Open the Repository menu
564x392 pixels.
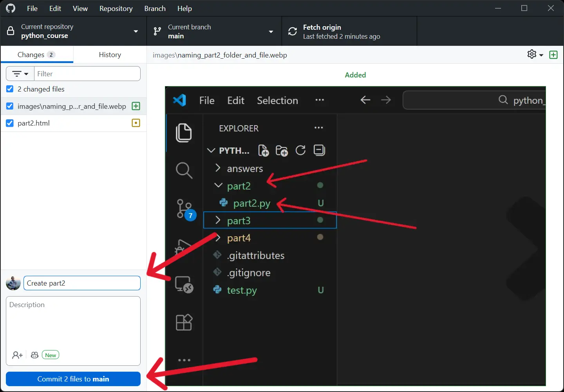[x=116, y=8]
